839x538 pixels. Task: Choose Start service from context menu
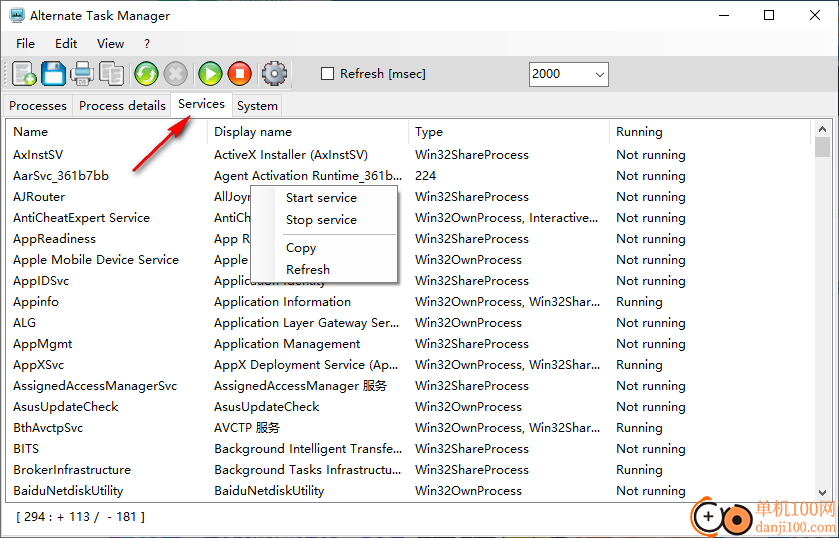pos(324,198)
